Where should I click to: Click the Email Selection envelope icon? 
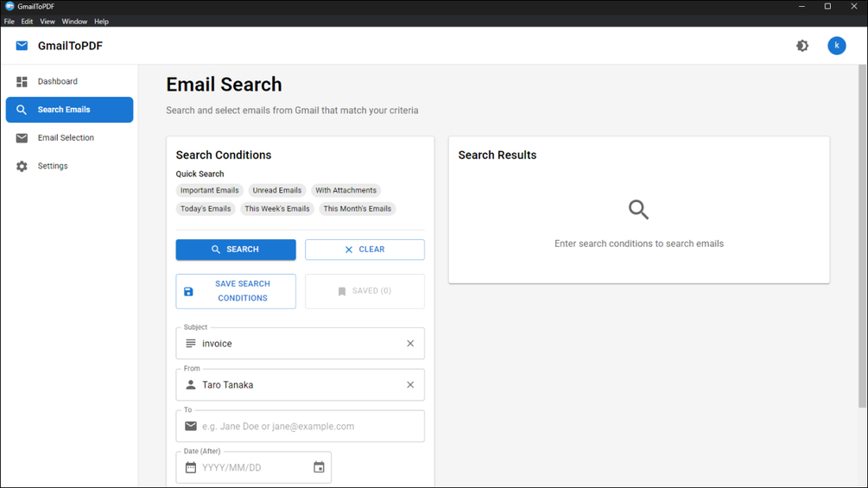click(x=22, y=138)
